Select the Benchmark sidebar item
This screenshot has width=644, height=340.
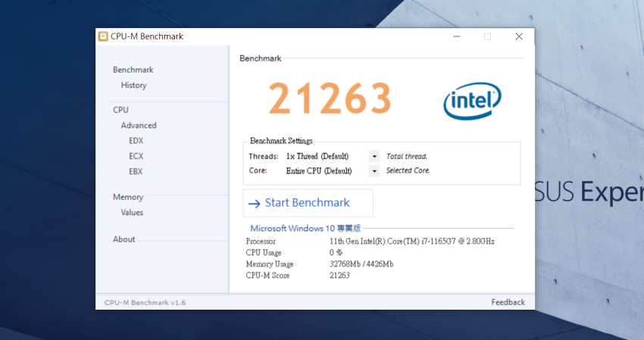[133, 70]
